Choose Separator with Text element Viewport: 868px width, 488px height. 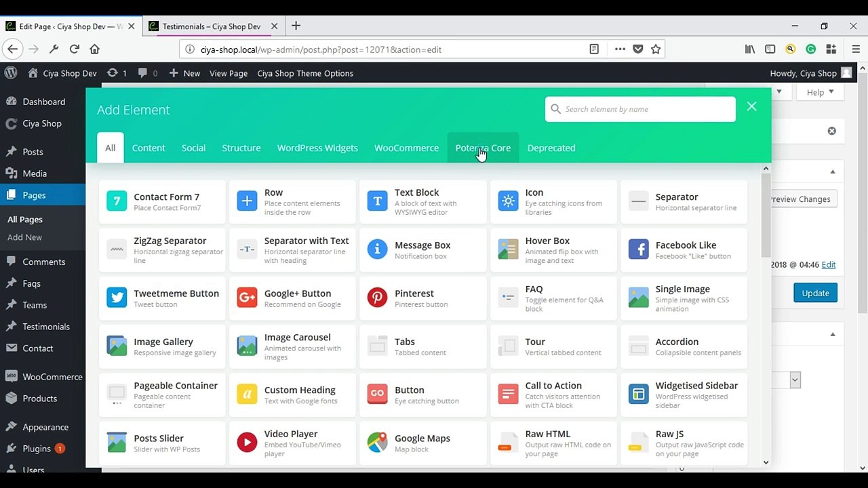tap(292, 250)
